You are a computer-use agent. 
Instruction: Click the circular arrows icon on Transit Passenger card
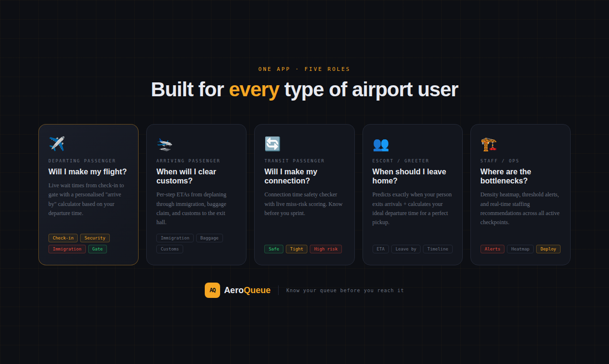[272, 144]
